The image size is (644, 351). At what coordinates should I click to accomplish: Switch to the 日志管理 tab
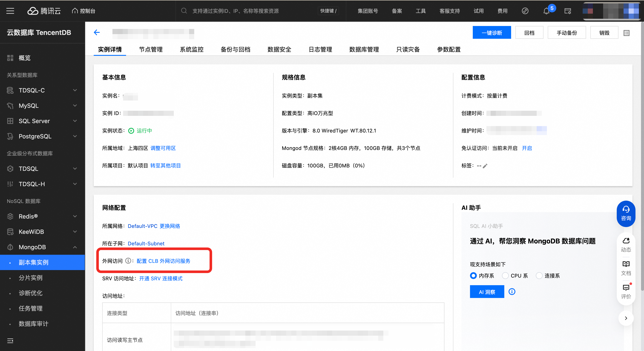click(x=321, y=49)
